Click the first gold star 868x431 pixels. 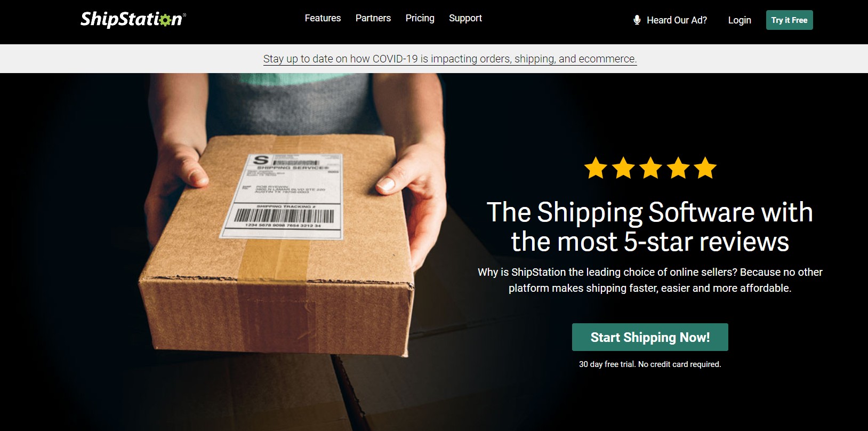596,167
